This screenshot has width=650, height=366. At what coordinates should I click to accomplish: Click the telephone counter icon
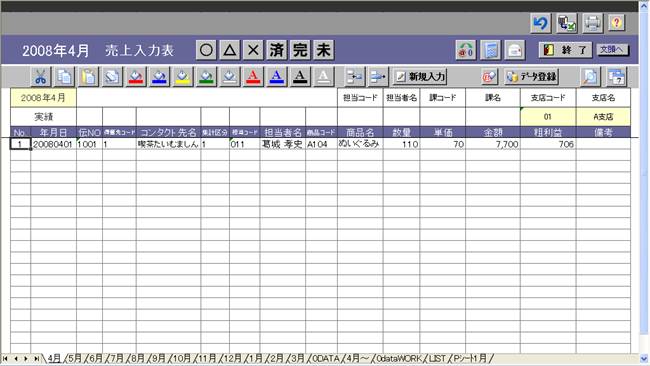(x=466, y=50)
